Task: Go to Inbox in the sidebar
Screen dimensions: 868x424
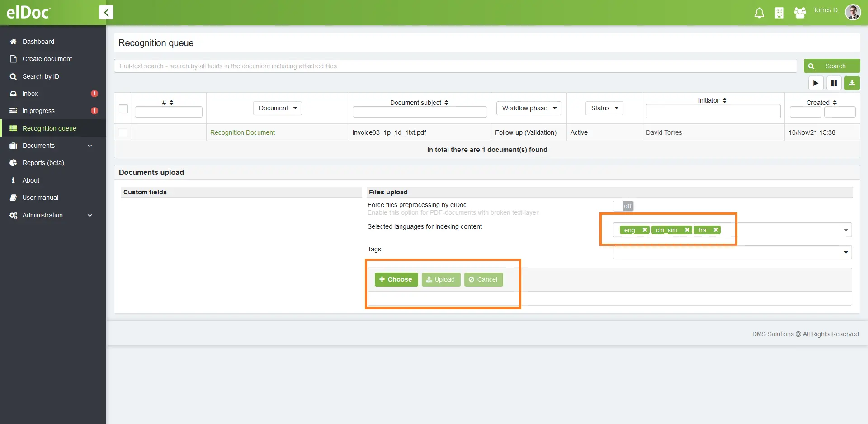Action: click(30, 94)
